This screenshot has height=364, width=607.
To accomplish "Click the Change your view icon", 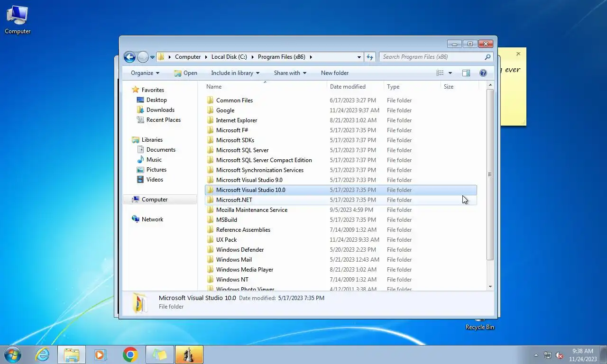I will click(440, 73).
